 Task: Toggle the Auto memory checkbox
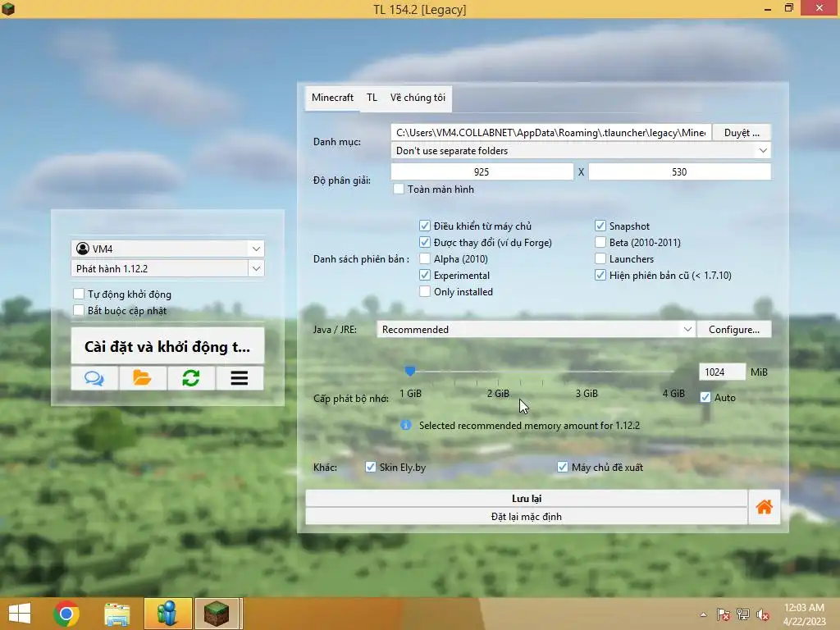click(x=705, y=398)
